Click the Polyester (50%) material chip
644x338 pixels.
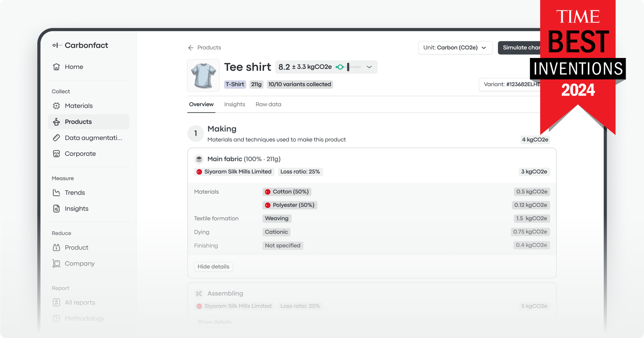click(290, 205)
